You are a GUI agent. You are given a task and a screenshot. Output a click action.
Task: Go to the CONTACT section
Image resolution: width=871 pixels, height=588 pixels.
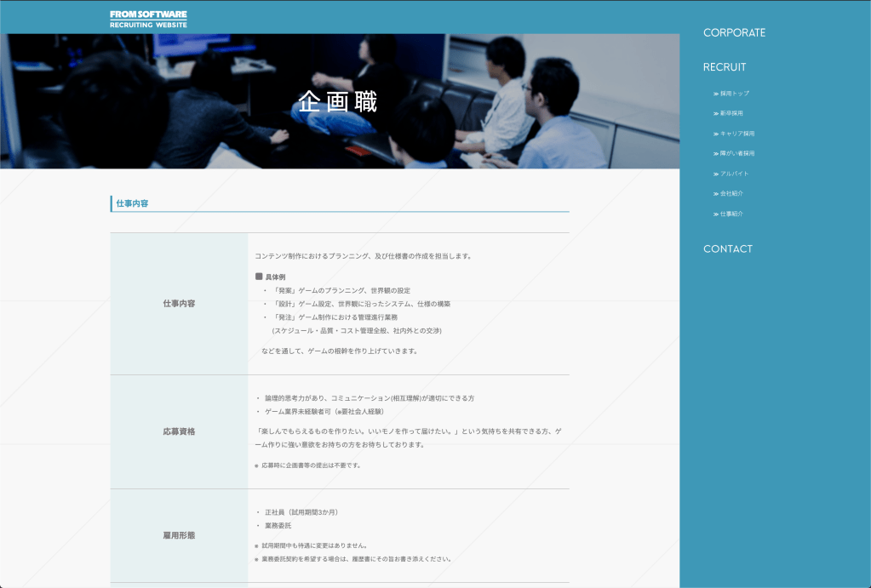click(727, 249)
